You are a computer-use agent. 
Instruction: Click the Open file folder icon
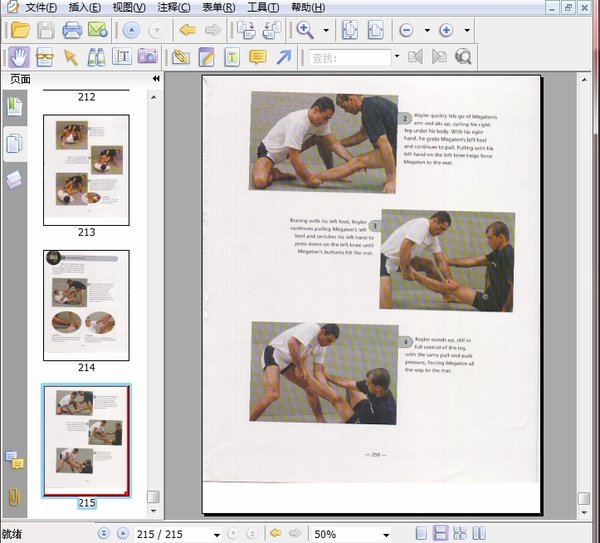click(x=19, y=31)
